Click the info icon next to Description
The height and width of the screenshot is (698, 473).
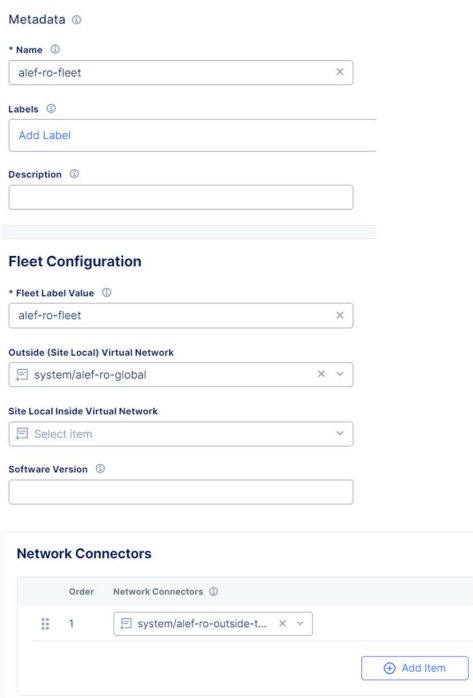click(74, 174)
